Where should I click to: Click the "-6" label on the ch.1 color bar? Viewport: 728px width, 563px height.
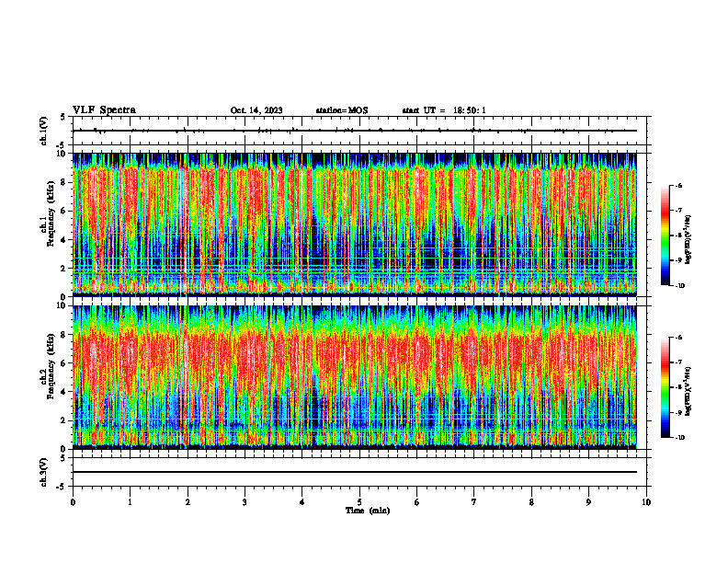678,185
